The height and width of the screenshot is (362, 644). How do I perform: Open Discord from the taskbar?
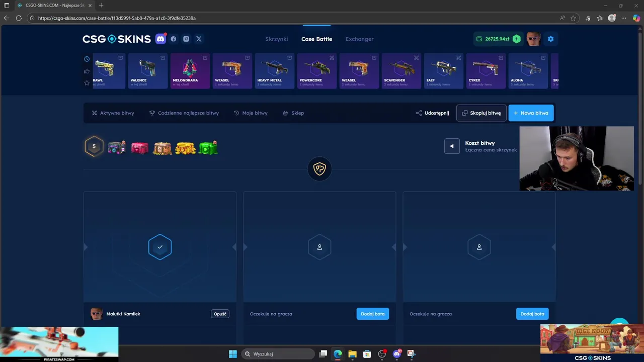396,354
